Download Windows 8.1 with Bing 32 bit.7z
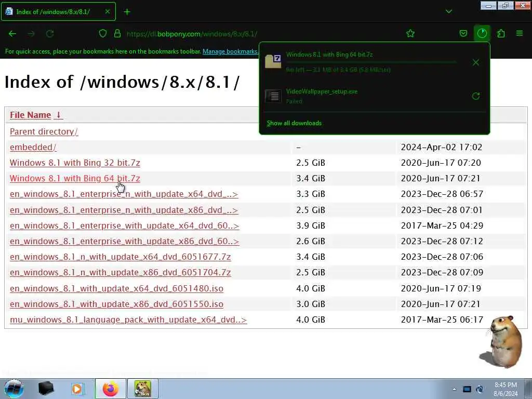The height and width of the screenshot is (399, 532). (x=75, y=163)
